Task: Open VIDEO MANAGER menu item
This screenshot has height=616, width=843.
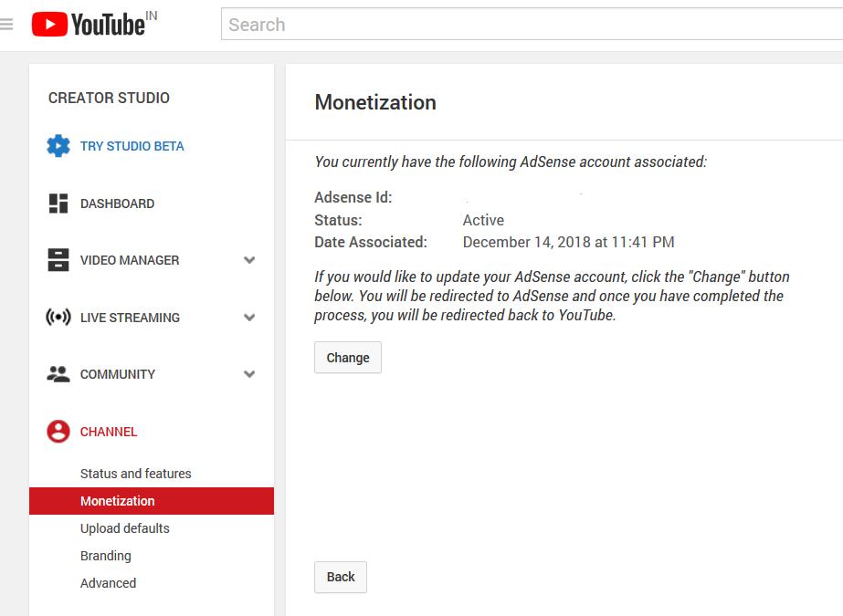Action: [130, 260]
